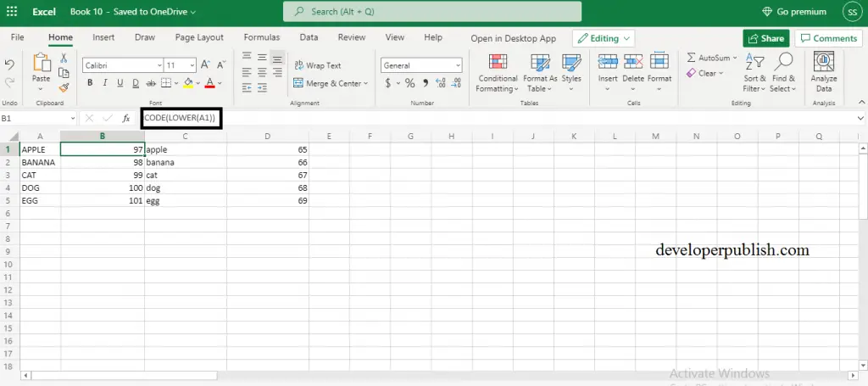Align text left
Image resolution: width=868 pixels, height=386 pixels.
point(247,73)
